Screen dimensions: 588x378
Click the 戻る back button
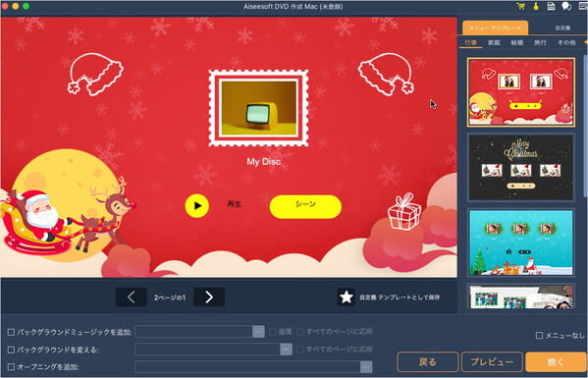click(427, 362)
